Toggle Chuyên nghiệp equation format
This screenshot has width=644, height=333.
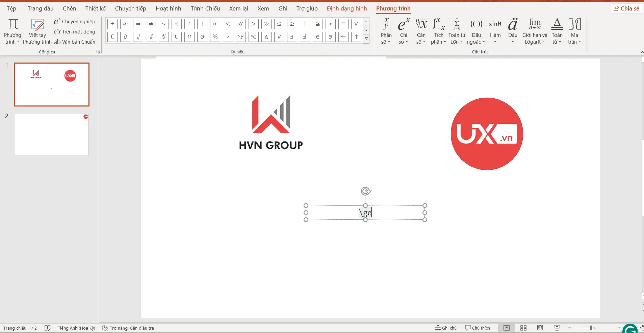pos(75,22)
